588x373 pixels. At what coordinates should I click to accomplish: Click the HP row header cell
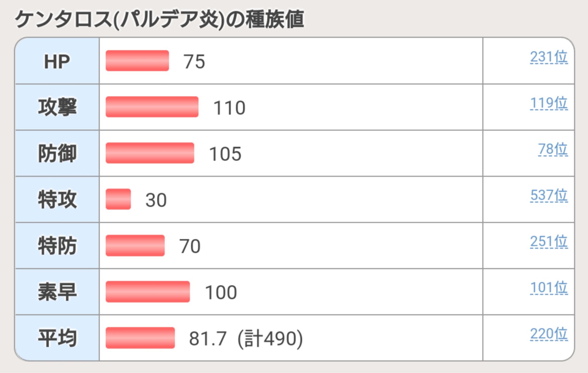pos(57,61)
